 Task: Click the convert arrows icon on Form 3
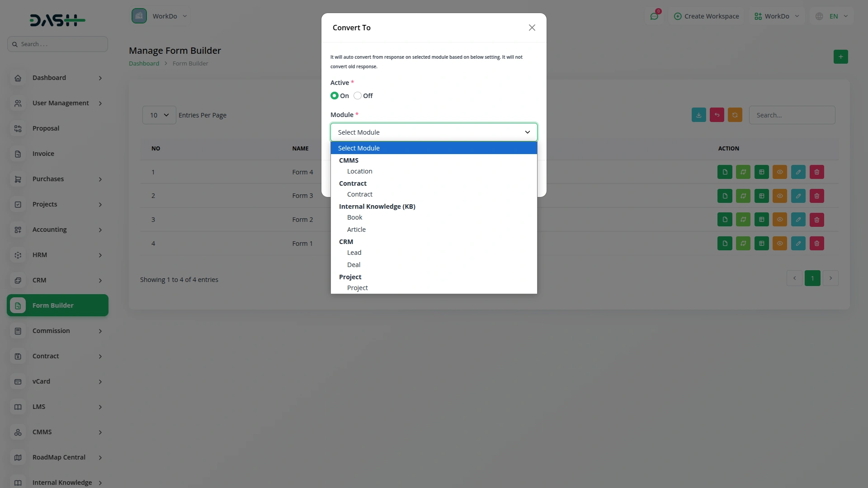click(743, 196)
